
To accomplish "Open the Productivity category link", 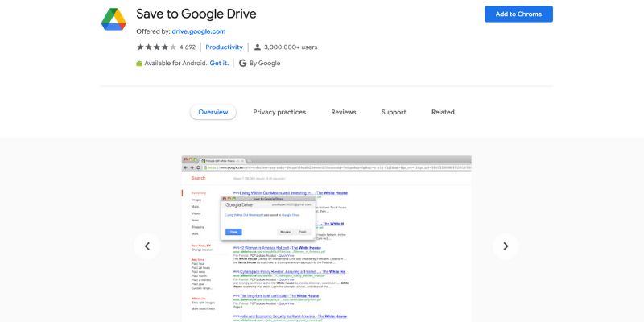I will coord(225,47).
